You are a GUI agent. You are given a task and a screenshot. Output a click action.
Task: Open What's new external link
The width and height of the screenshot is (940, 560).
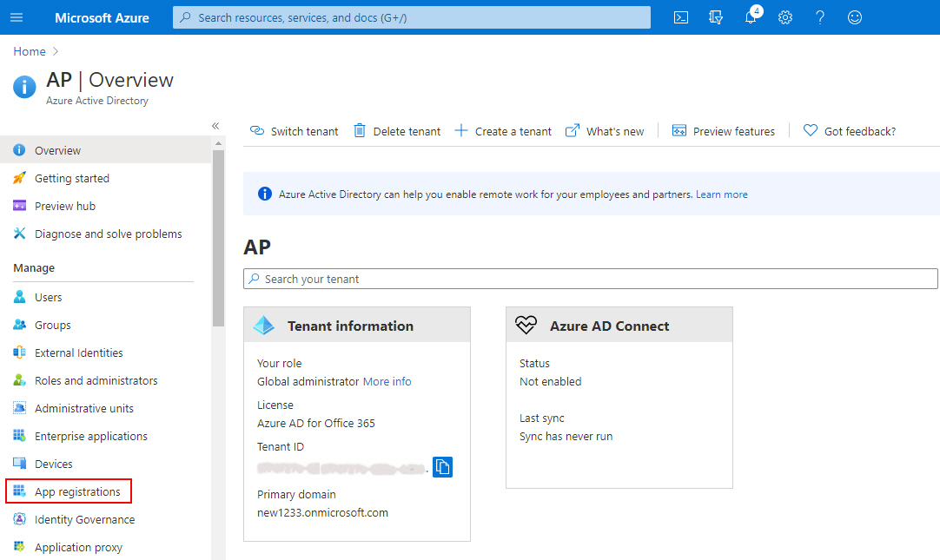[605, 131]
